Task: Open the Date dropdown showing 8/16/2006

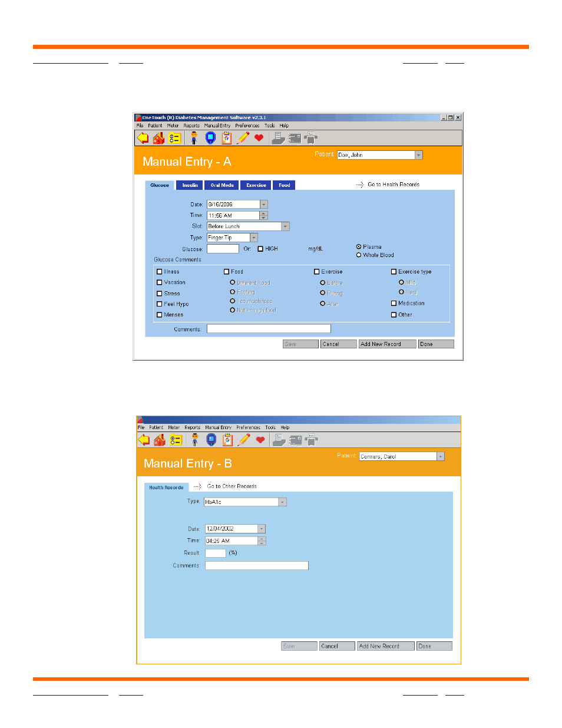Action: (x=264, y=205)
